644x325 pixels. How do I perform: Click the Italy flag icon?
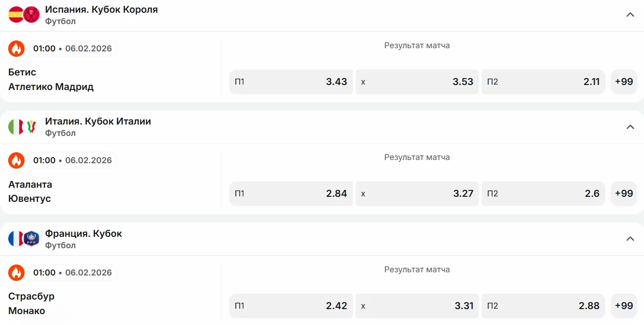(x=15, y=127)
